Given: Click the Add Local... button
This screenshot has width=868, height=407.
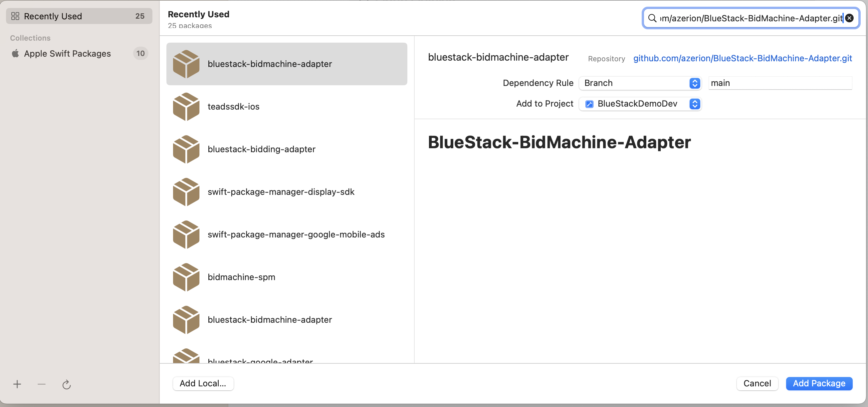Looking at the screenshot, I should [203, 383].
